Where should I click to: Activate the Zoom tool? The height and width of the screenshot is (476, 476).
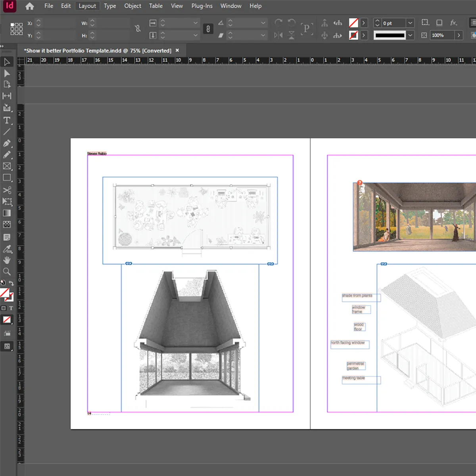[x=7, y=272]
